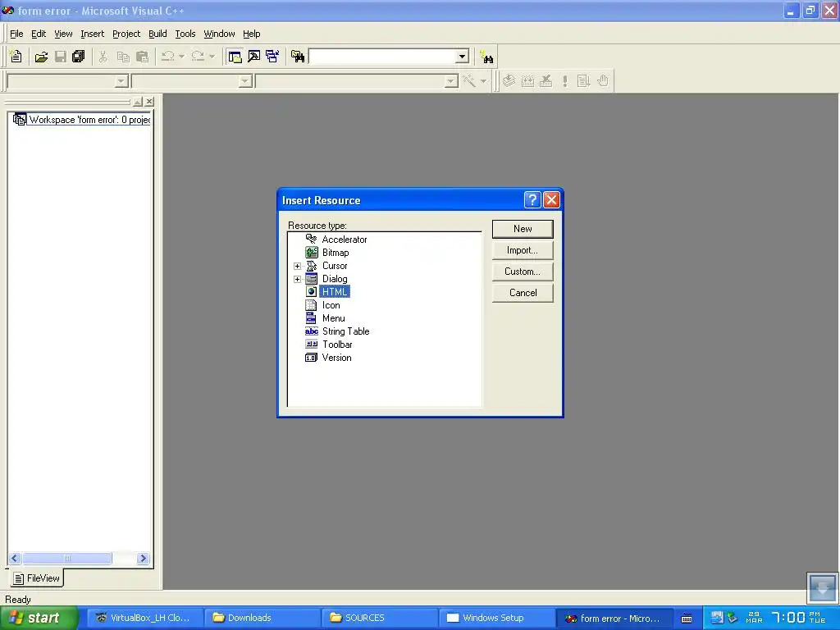Viewport: 840px width, 630px height.
Task: Open the View menu
Action: pos(63,34)
